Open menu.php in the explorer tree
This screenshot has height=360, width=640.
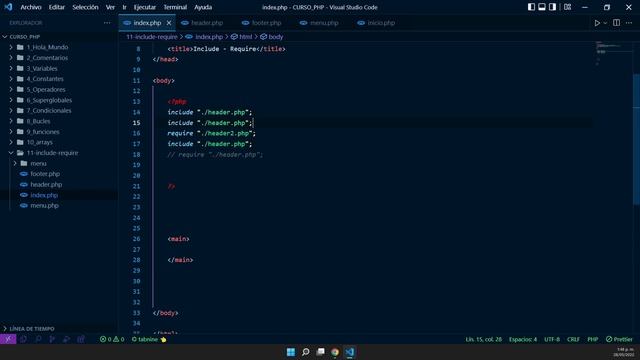[x=59, y=206]
